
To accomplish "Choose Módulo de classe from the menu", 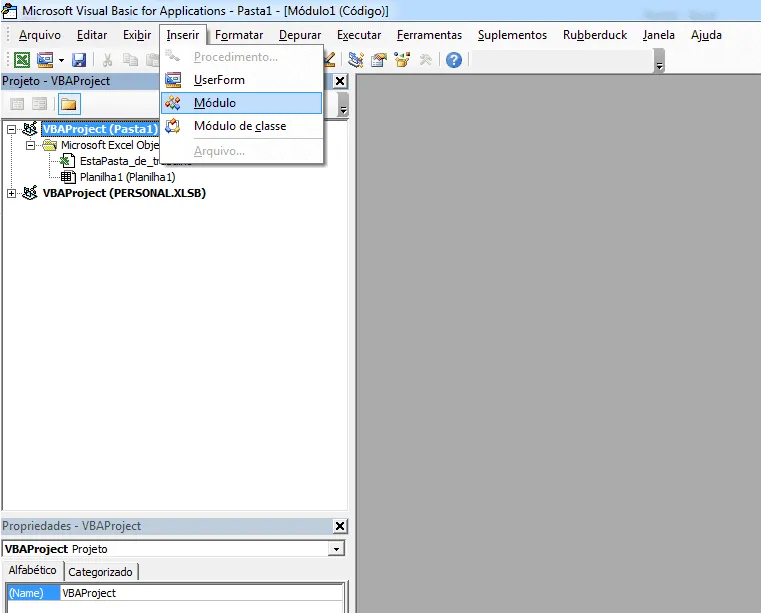I will coord(242,126).
